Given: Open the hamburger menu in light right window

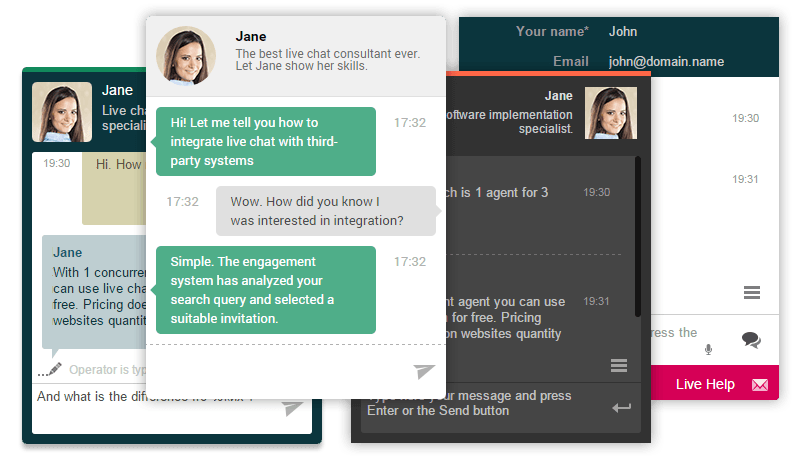Looking at the screenshot, I should [752, 292].
